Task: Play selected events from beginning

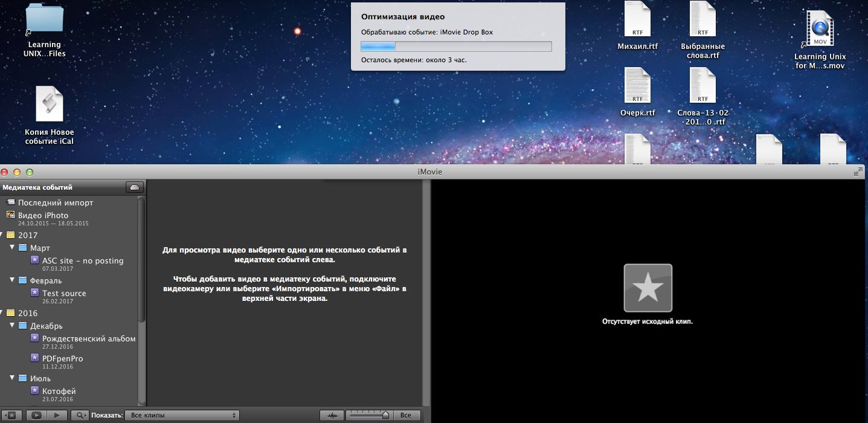Action: click(x=57, y=415)
